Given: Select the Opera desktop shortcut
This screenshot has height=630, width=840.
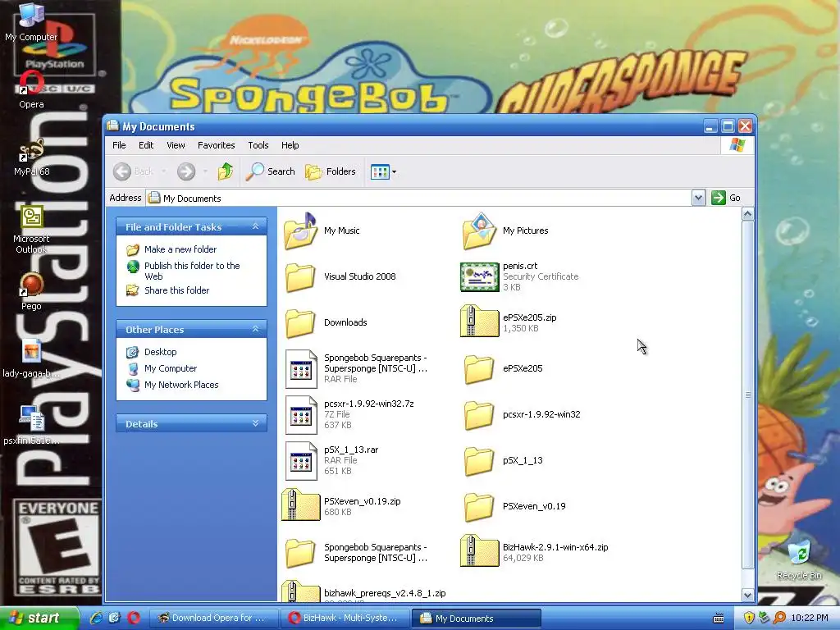Looking at the screenshot, I should [31, 91].
